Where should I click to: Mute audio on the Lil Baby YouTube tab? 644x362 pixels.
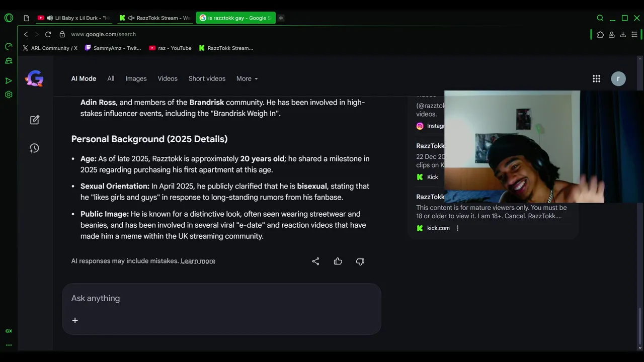pyautogui.click(x=50, y=18)
